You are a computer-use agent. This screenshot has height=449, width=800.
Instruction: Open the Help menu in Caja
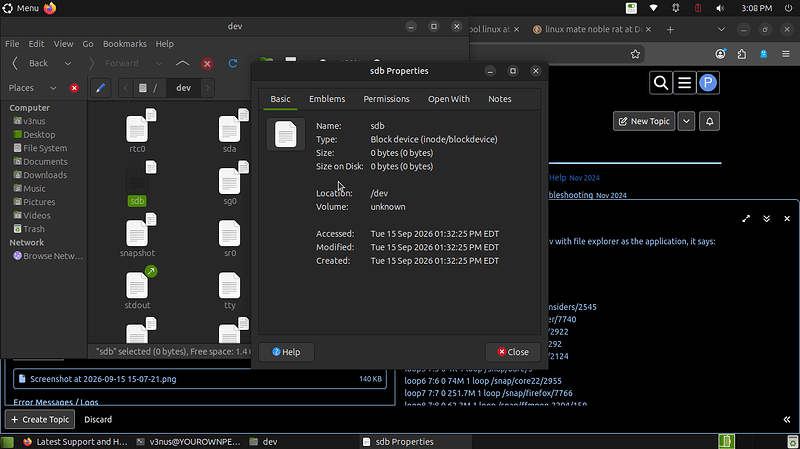(164, 44)
